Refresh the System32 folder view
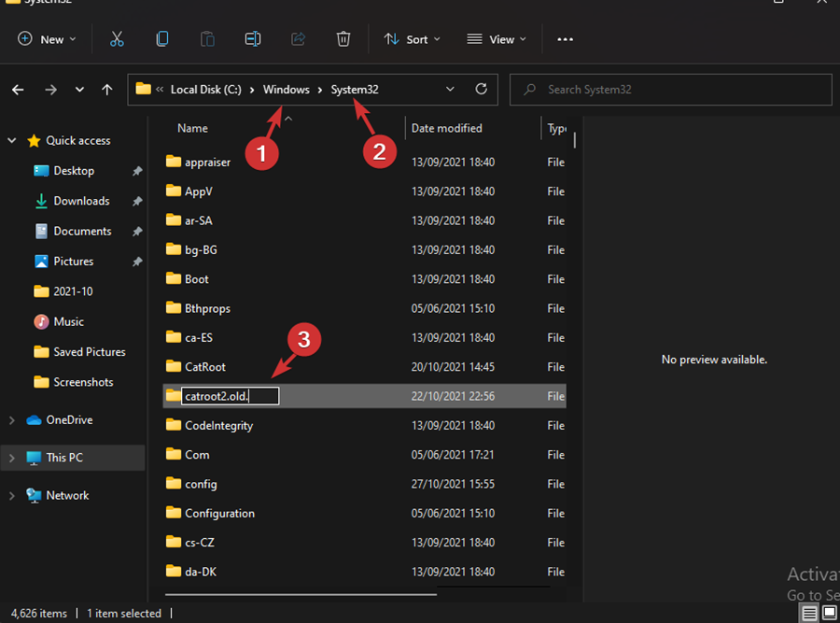The image size is (840, 623). [481, 89]
